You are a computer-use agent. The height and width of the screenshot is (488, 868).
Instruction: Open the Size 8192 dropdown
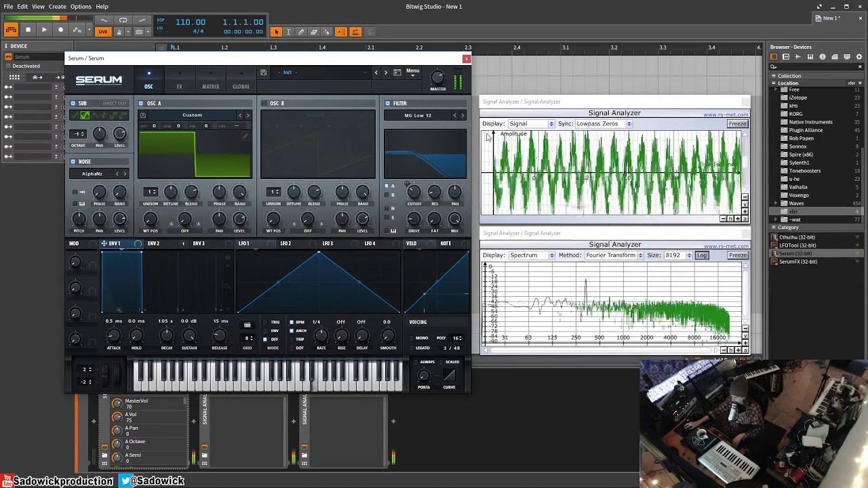678,256
